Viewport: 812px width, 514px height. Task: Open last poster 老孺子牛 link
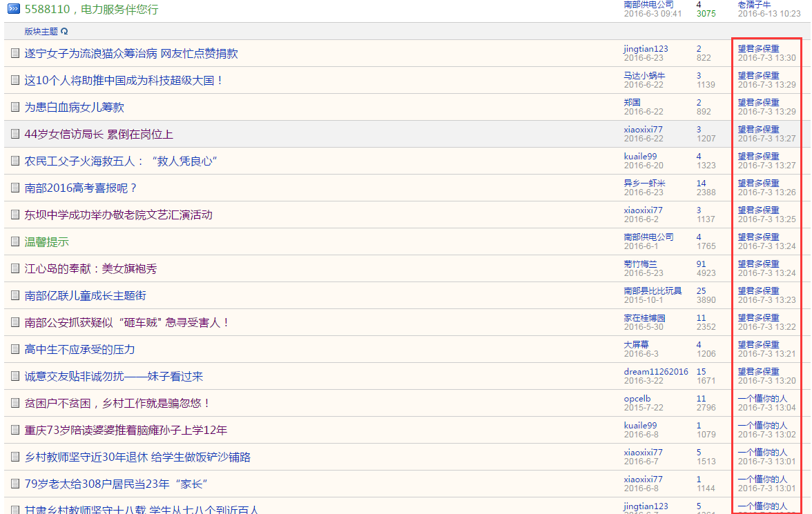point(754,4)
